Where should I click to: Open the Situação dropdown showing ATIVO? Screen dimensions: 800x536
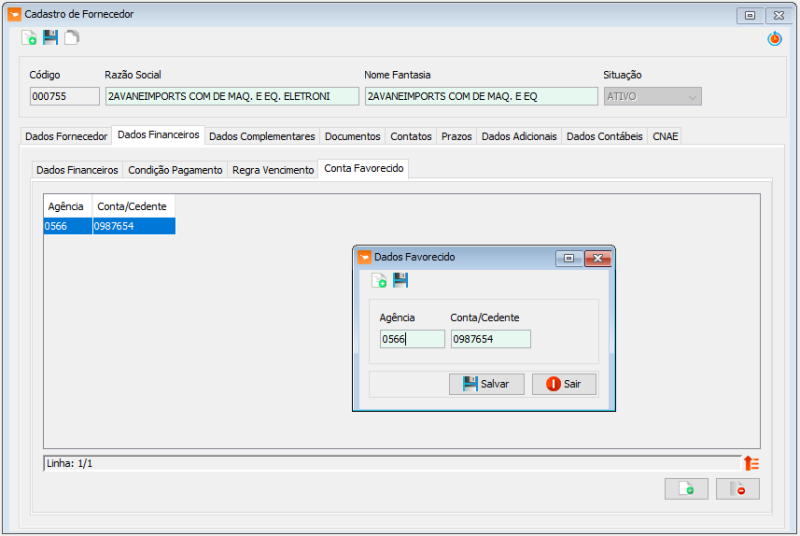tap(653, 96)
